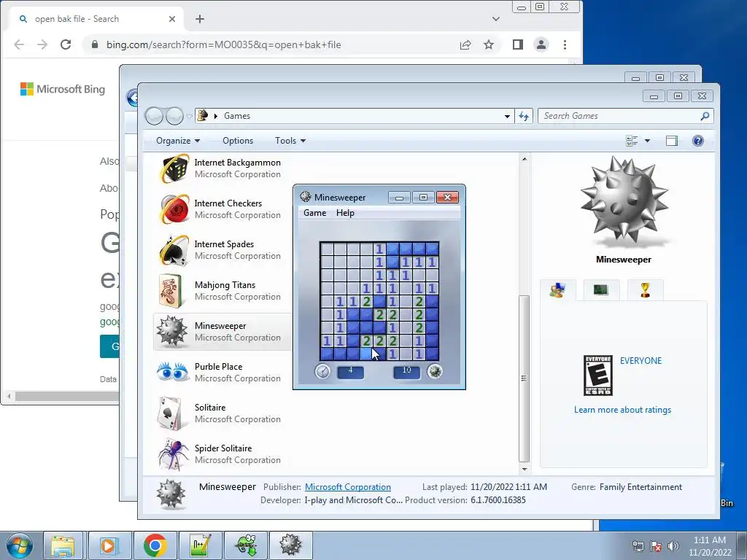Switch to the ratings tab with people icon
Image resolution: width=747 pixels, height=560 pixels.
(557, 289)
